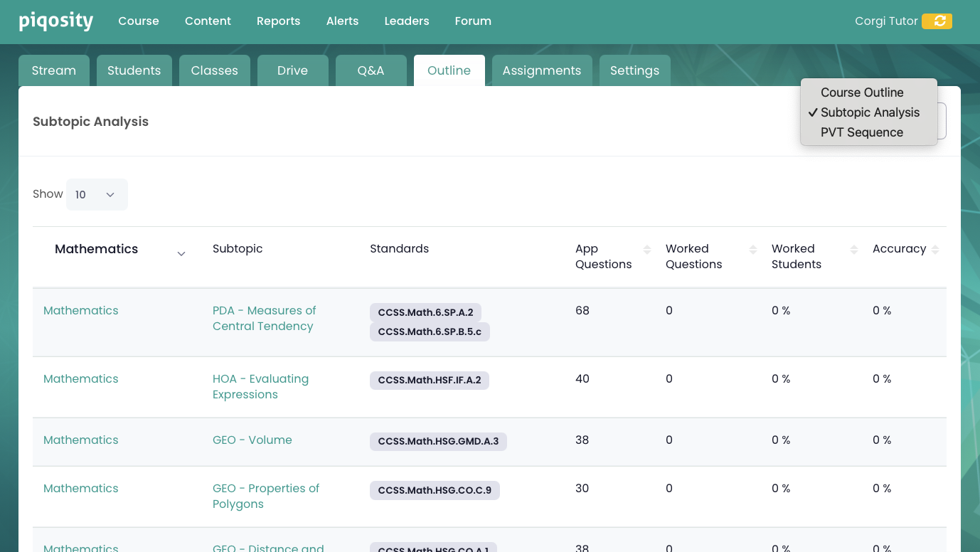The image size is (980, 552).
Task: Click the Corgi Tutor account name
Action: pos(885,21)
